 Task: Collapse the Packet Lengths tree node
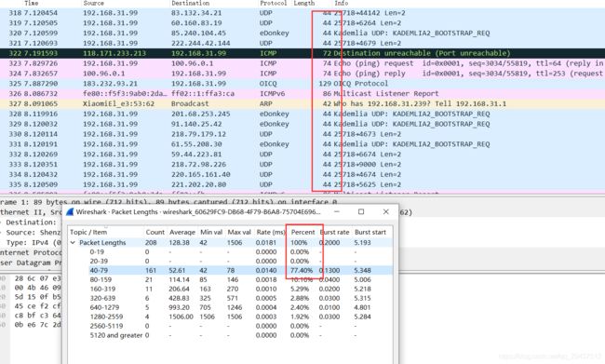73,242
